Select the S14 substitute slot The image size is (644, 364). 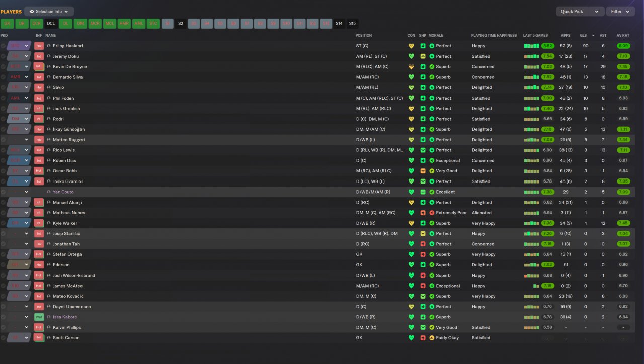(x=339, y=24)
